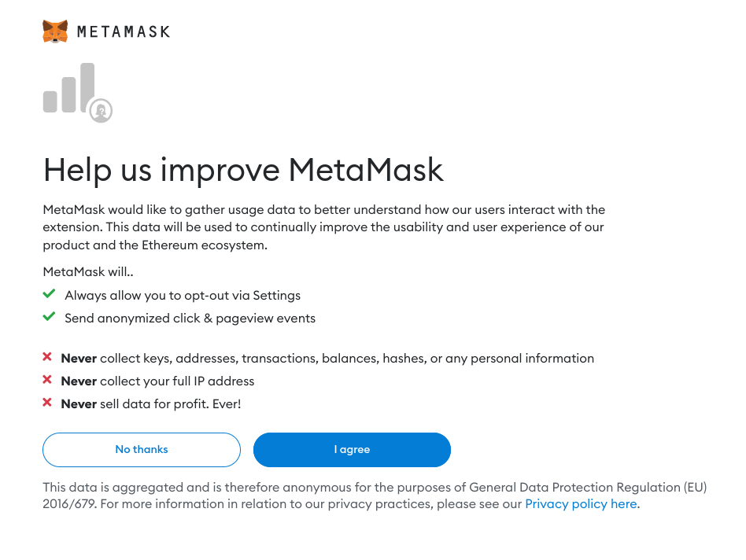Click green checkmark beside anonymized click events
The height and width of the screenshot is (560, 746).
pos(49,317)
